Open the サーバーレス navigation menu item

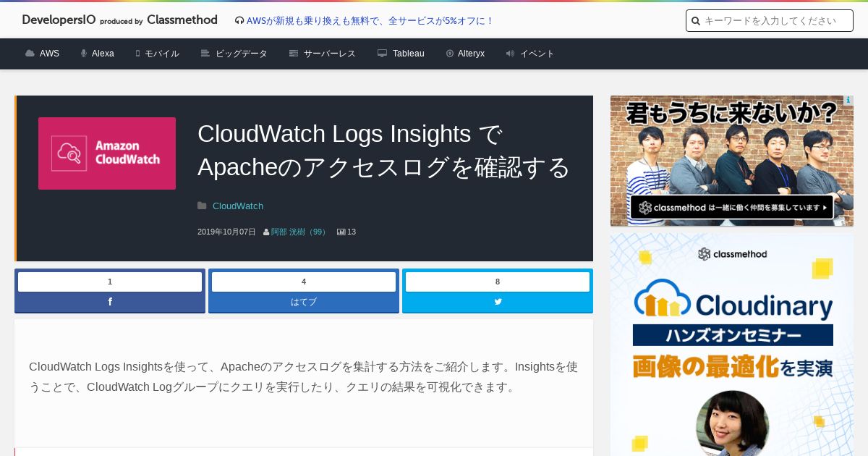[x=330, y=54]
